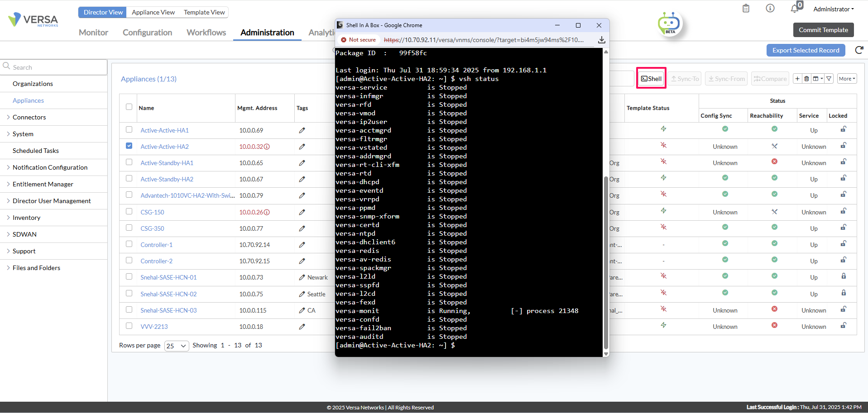
Task: Click the unlocked padlock icon for Active-Active-HA1
Action: 844,129
